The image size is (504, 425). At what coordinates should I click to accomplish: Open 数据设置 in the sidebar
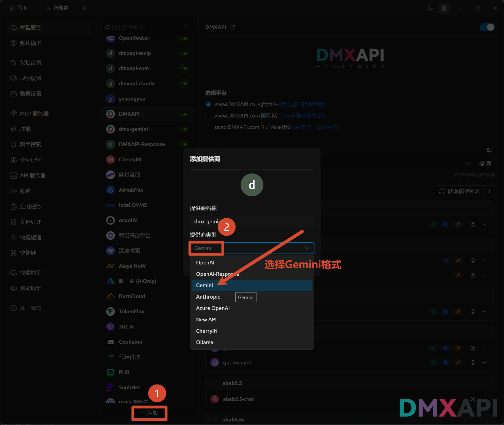48,94
